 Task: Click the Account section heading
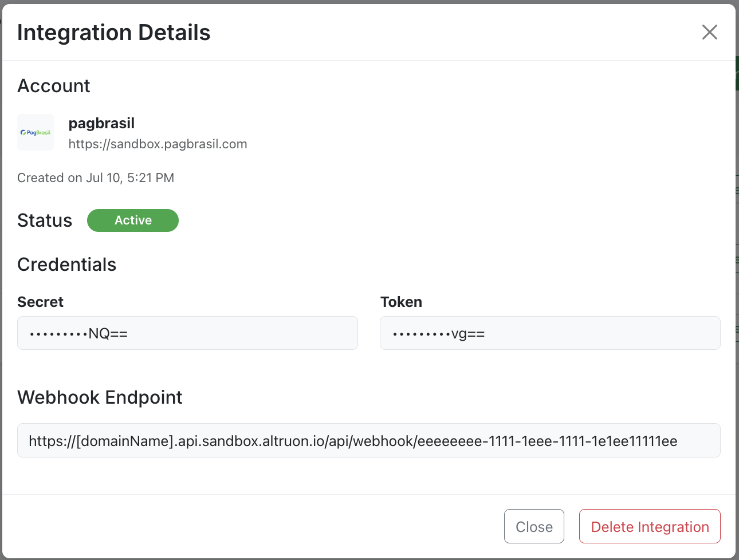(x=54, y=85)
